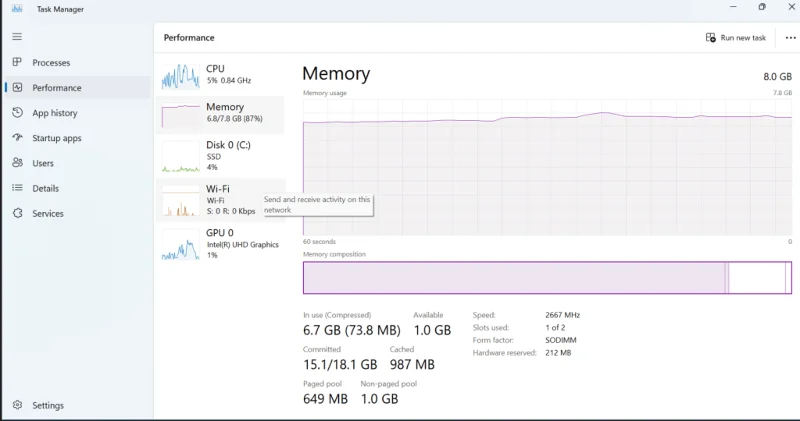Click the Run new task button

tap(736, 38)
